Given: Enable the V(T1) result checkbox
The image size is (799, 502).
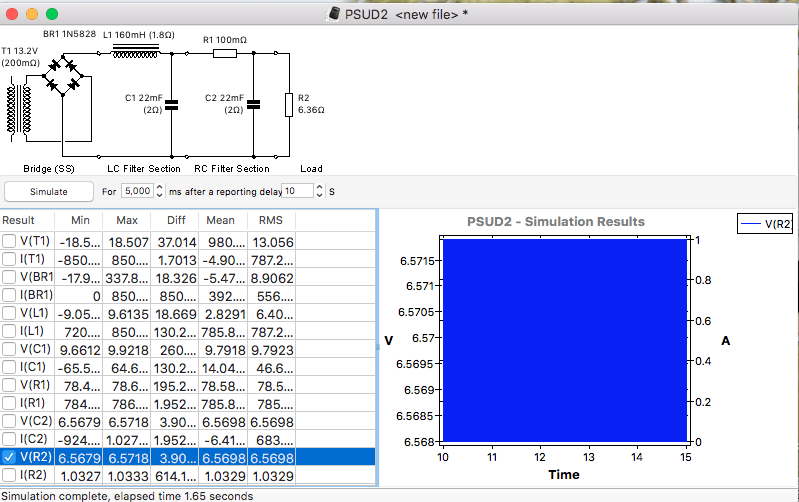Looking at the screenshot, I should pos(9,241).
